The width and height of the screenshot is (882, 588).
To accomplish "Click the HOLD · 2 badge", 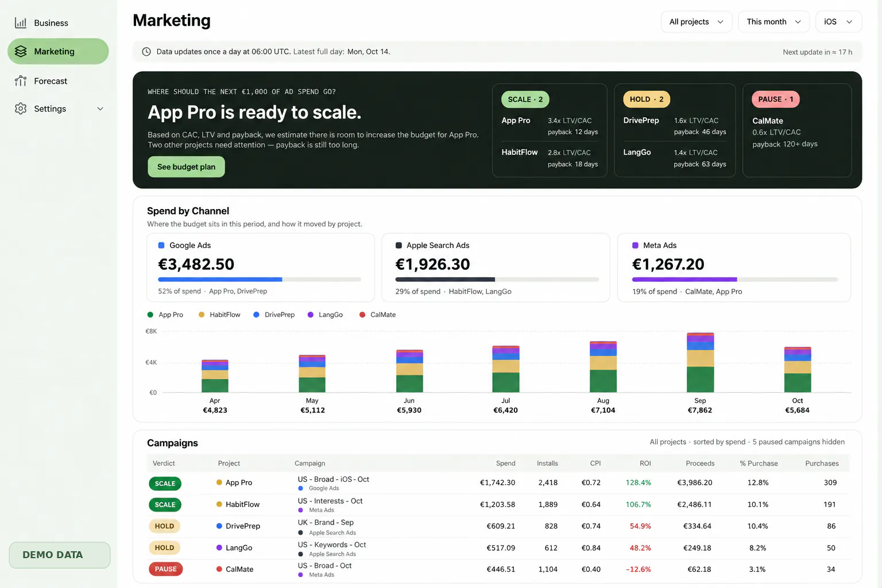I will [647, 99].
